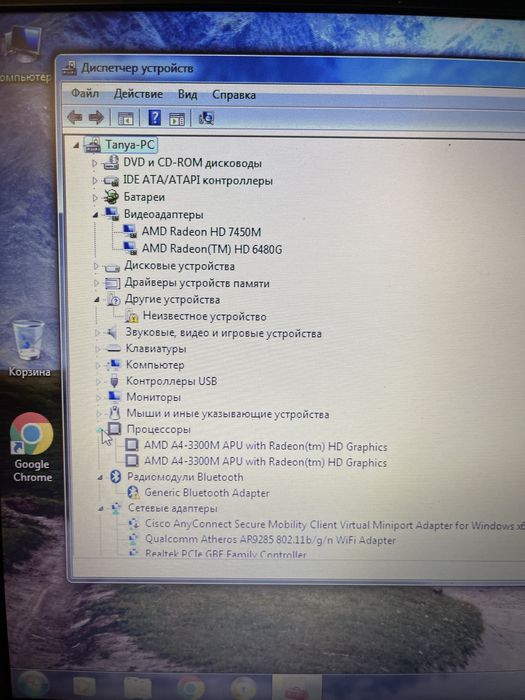Select the second AMD A4-3300M APU entry
Screen dimensions: 525x700
coord(266,462)
